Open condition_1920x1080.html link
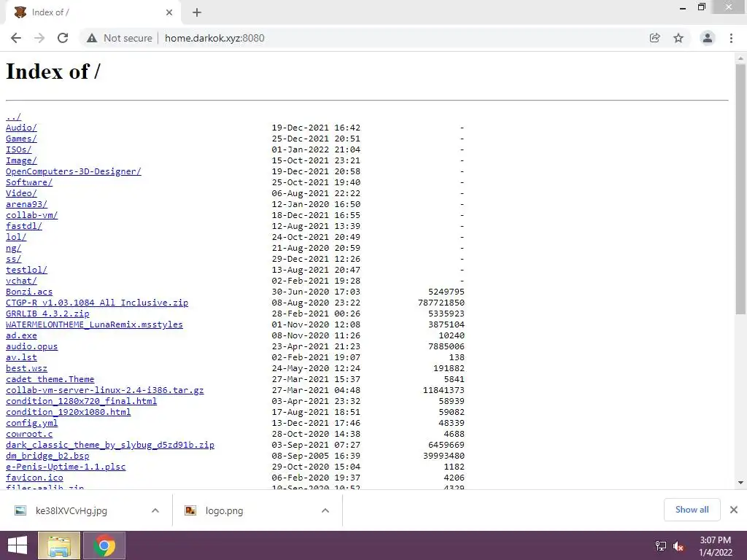Image resolution: width=747 pixels, height=560 pixels. point(68,413)
